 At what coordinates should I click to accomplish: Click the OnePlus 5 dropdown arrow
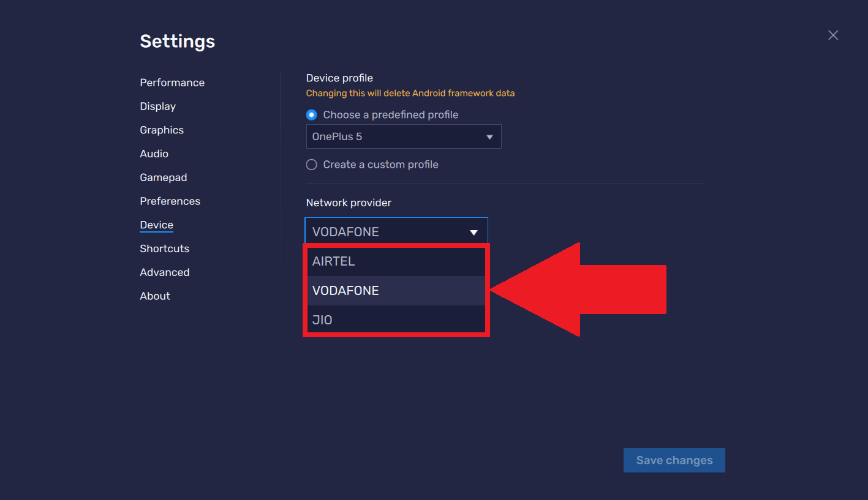[x=489, y=137]
